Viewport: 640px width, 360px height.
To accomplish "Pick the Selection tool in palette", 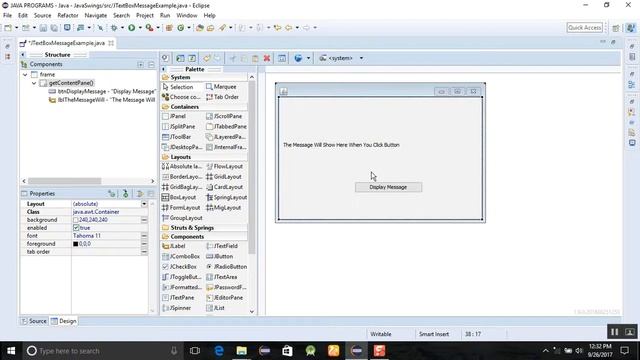I will click(178, 87).
